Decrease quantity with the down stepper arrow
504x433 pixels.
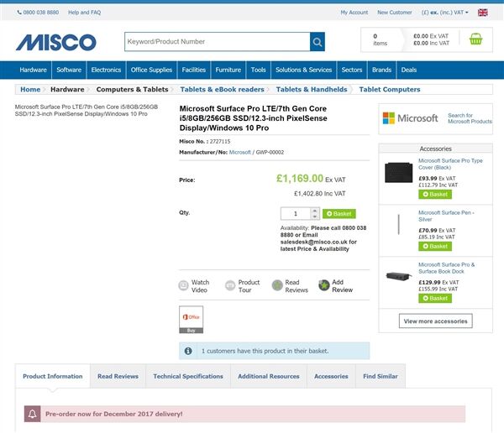[315, 216]
